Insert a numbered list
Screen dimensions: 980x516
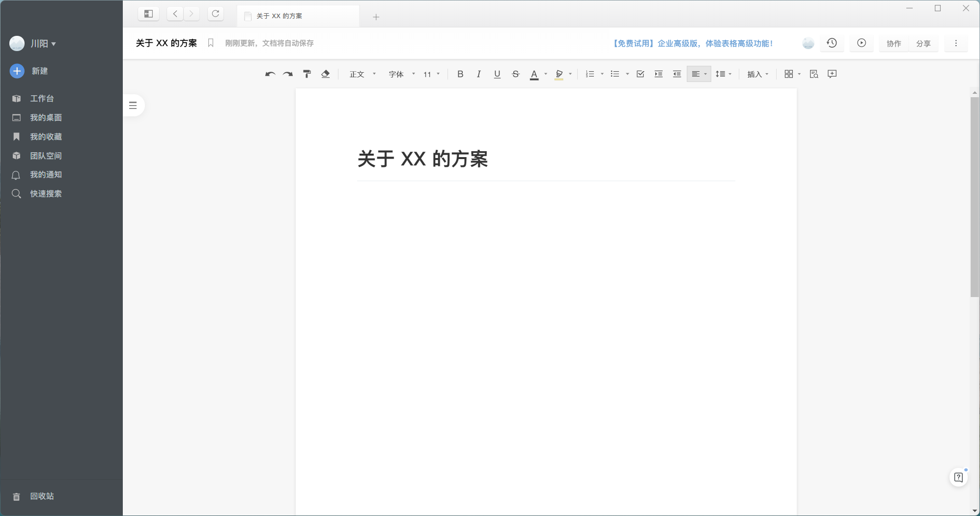click(590, 74)
